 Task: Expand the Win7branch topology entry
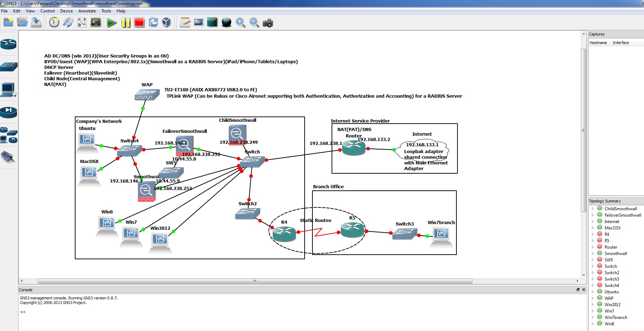pyautogui.click(x=593, y=318)
